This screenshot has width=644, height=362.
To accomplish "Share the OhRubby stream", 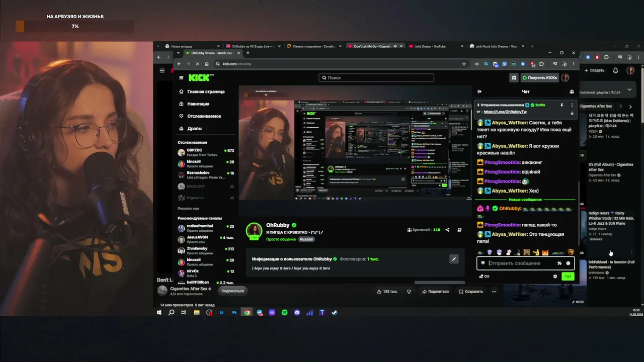I will pyautogui.click(x=447, y=230).
